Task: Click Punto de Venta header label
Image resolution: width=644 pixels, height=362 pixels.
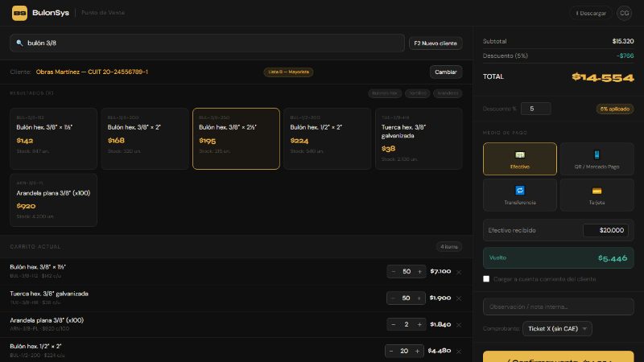Action: (103, 13)
